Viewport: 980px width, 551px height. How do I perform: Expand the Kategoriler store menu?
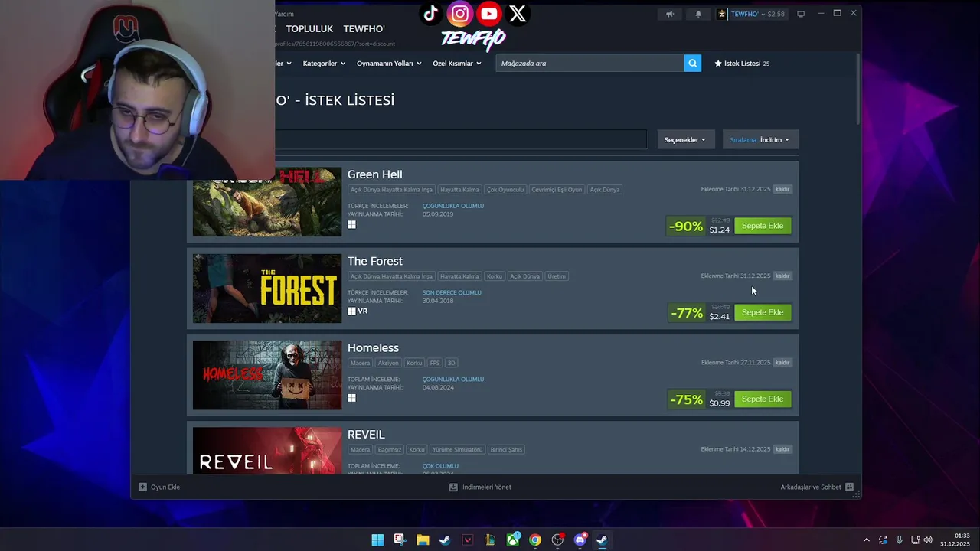(x=324, y=64)
